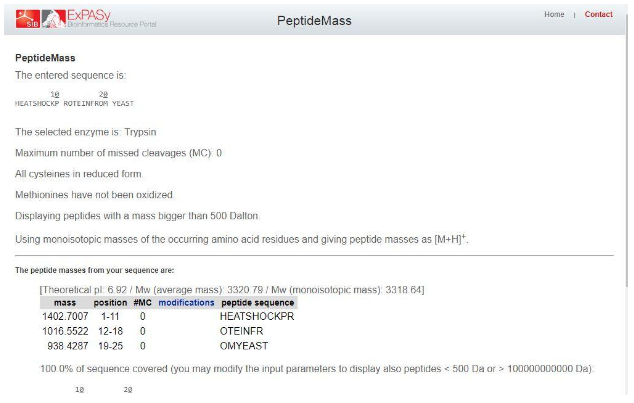This screenshot has width=634, height=403.
Task: Open the Home link in header
Action: tap(554, 15)
